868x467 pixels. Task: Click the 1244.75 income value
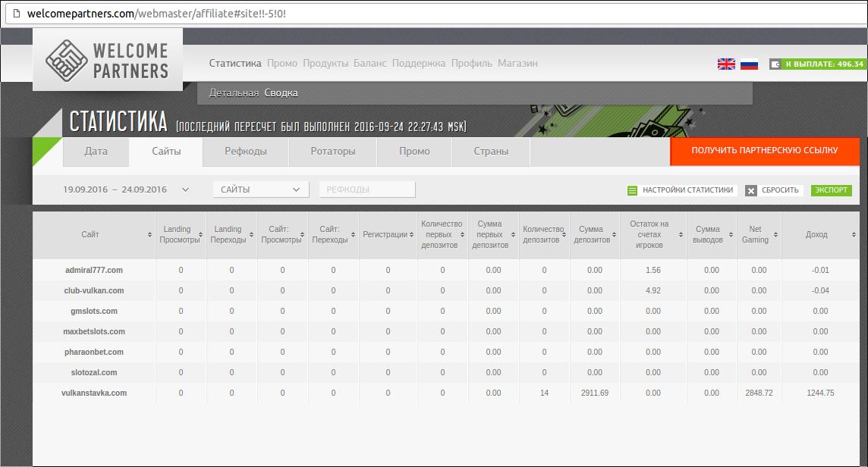pyautogui.click(x=820, y=393)
